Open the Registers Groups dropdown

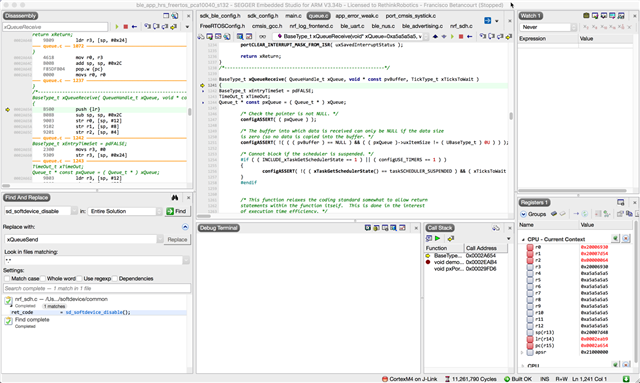(x=533, y=214)
